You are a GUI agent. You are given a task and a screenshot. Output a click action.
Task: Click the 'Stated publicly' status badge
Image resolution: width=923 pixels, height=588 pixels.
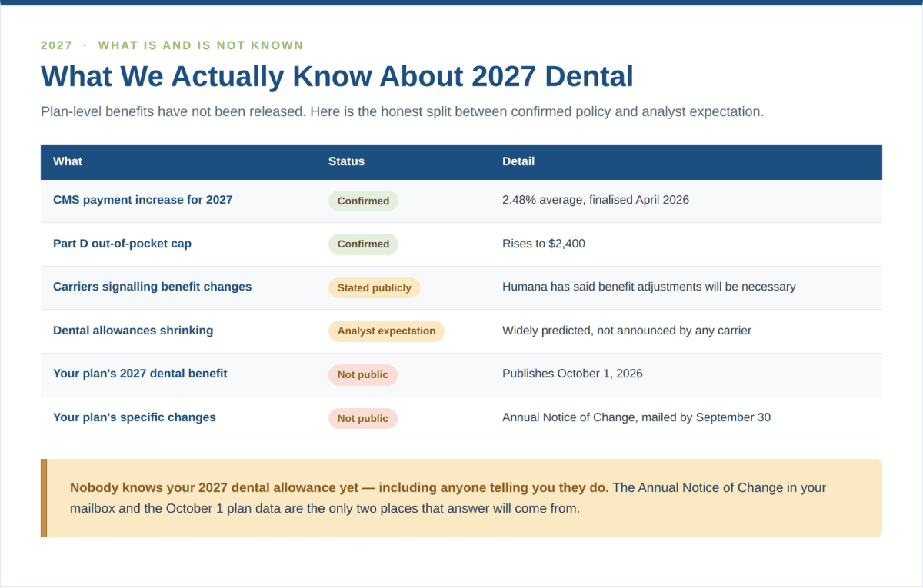pyautogui.click(x=375, y=287)
